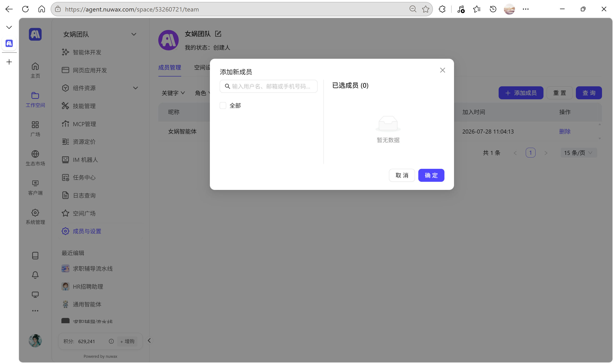Screen dimensions: 614x364
Task: Select 工作空间 workspace folder icon
Action: tap(35, 99)
